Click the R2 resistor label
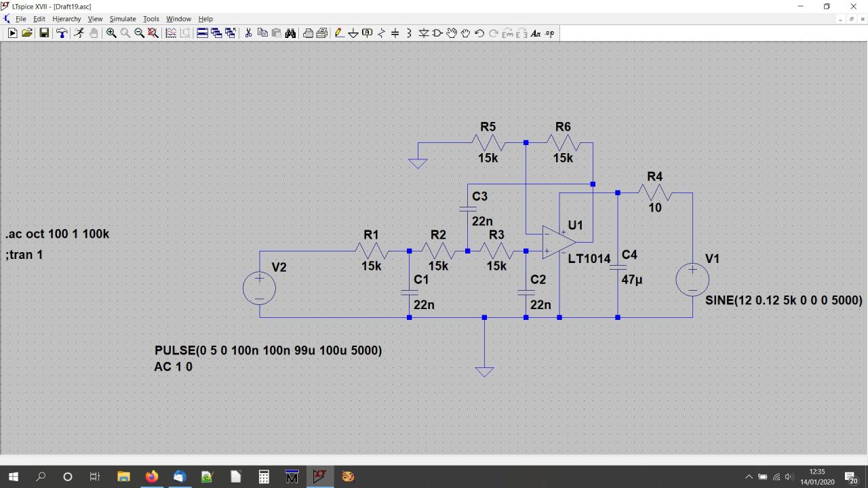868x488 pixels. tap(438, 235)
